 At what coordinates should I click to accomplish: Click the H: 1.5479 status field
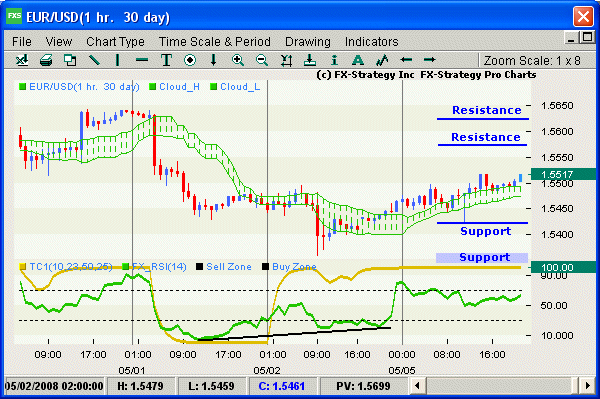tap(141, 386)
